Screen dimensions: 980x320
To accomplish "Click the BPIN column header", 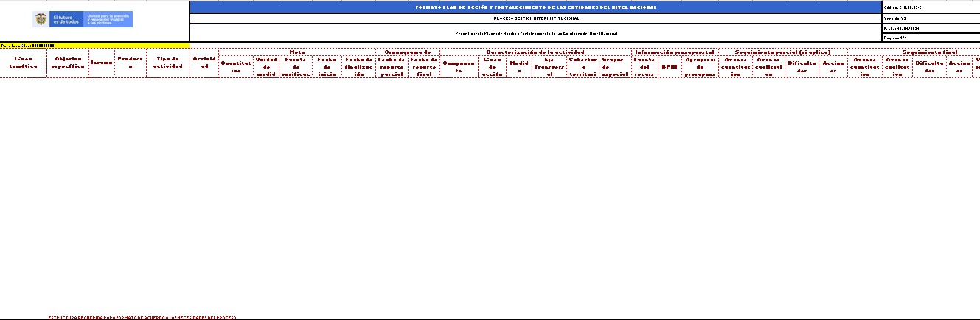I will tap(670, 67).
